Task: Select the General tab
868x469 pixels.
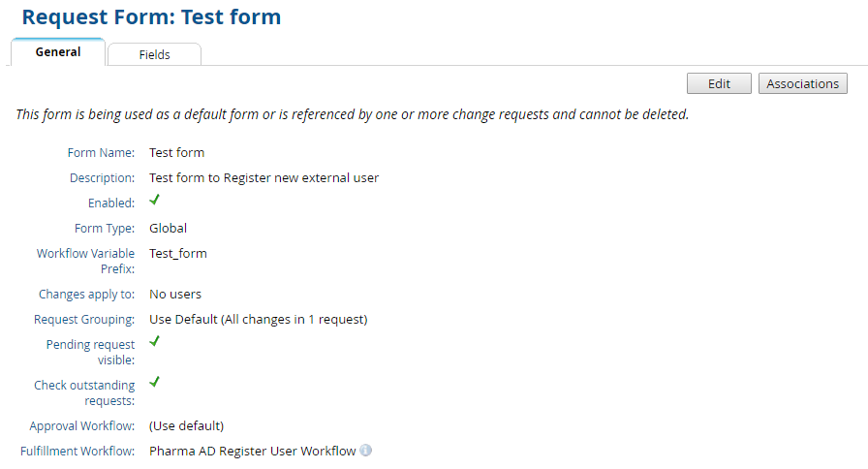Action: 58,52
